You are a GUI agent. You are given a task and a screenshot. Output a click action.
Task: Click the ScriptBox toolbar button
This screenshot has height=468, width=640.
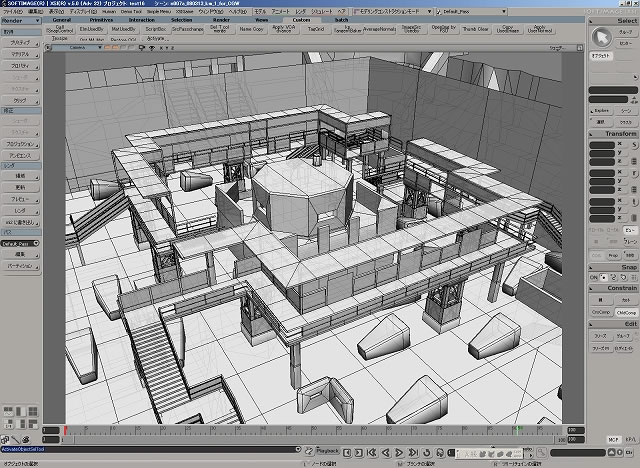(x=155, y=29)
